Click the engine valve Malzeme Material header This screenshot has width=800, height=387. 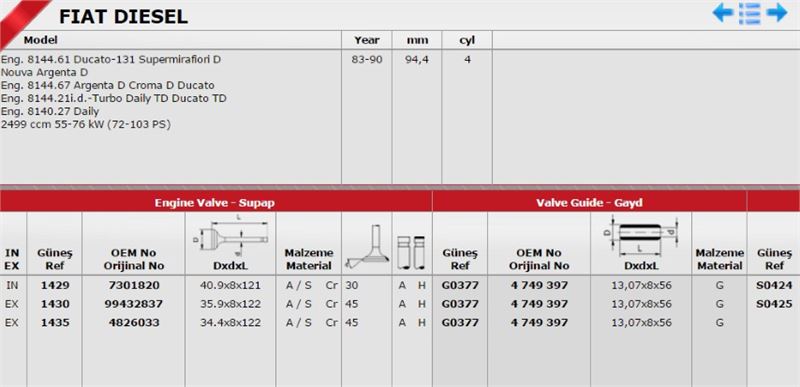(309, 259)
